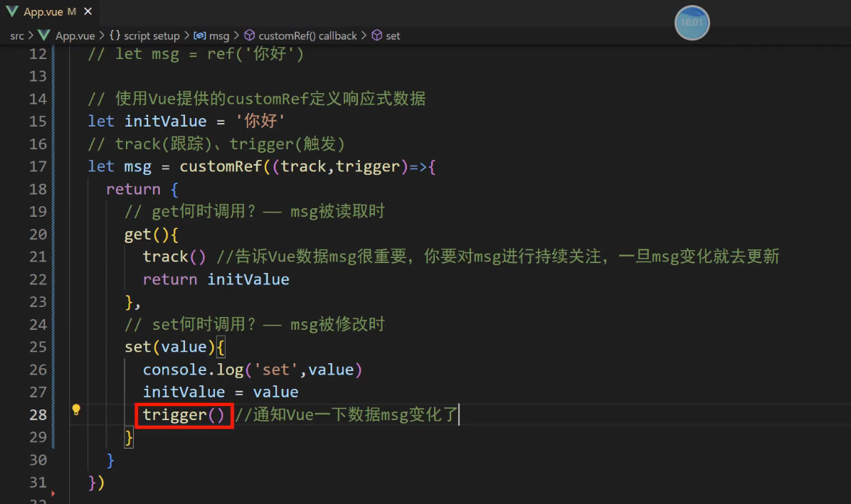Click the commented ref('你好') line 12
This screenshot has width=851, height=504.
[196, 53]
